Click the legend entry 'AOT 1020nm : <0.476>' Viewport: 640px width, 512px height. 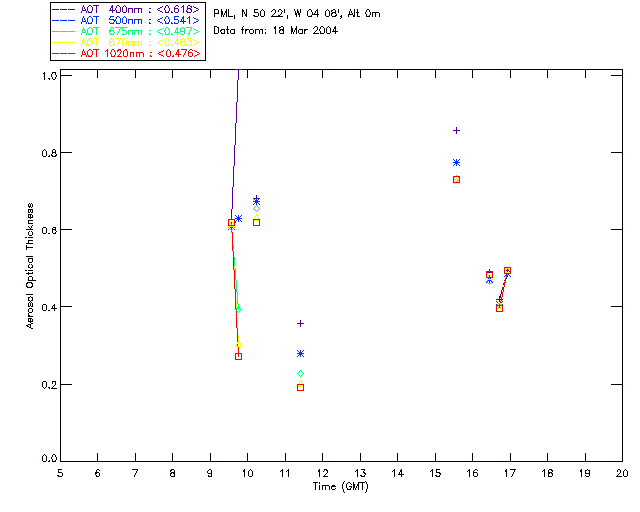126,53
